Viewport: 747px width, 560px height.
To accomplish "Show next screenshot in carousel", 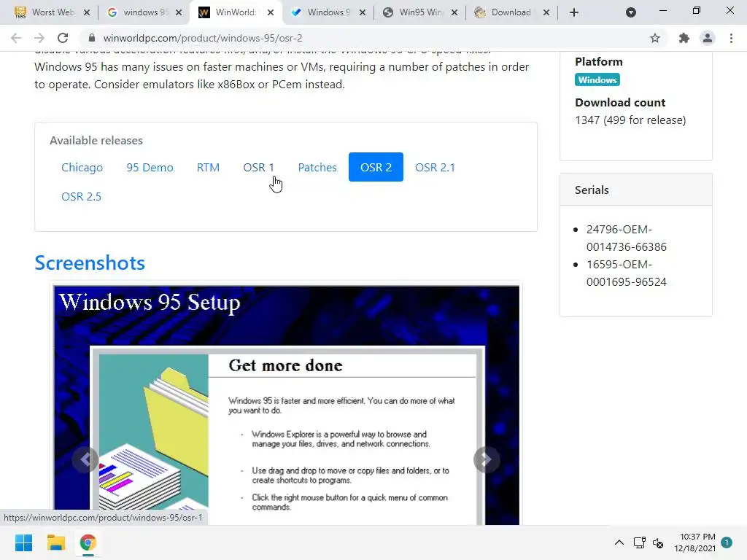I will 487,459.
